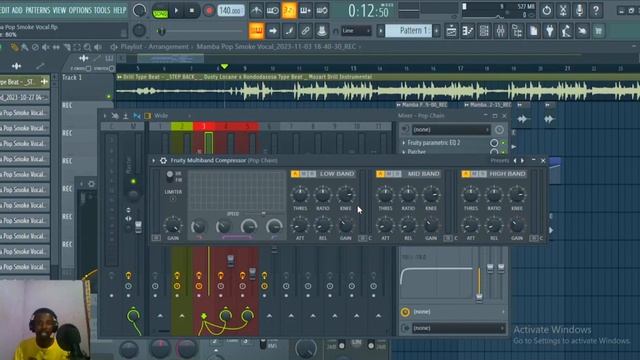
Task: Toggle the highlighted countdown before recording icon
Action: point(289,11)
